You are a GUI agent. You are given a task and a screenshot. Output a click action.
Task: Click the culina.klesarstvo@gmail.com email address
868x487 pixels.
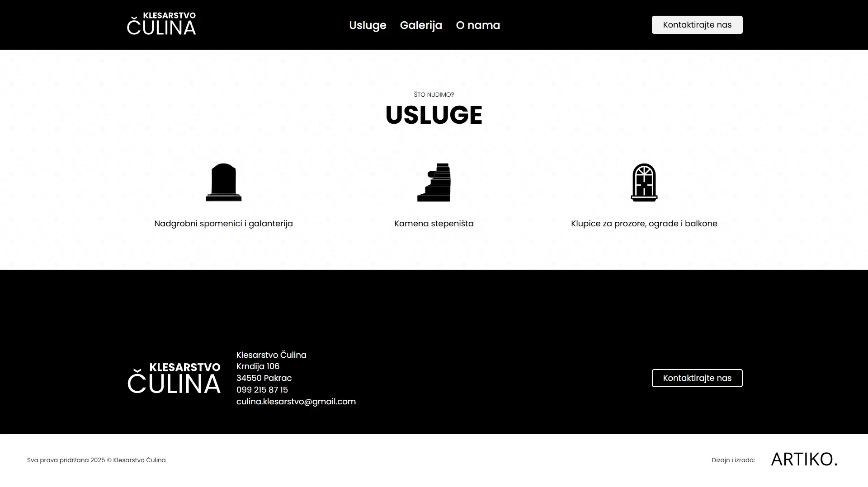(296, 402)
